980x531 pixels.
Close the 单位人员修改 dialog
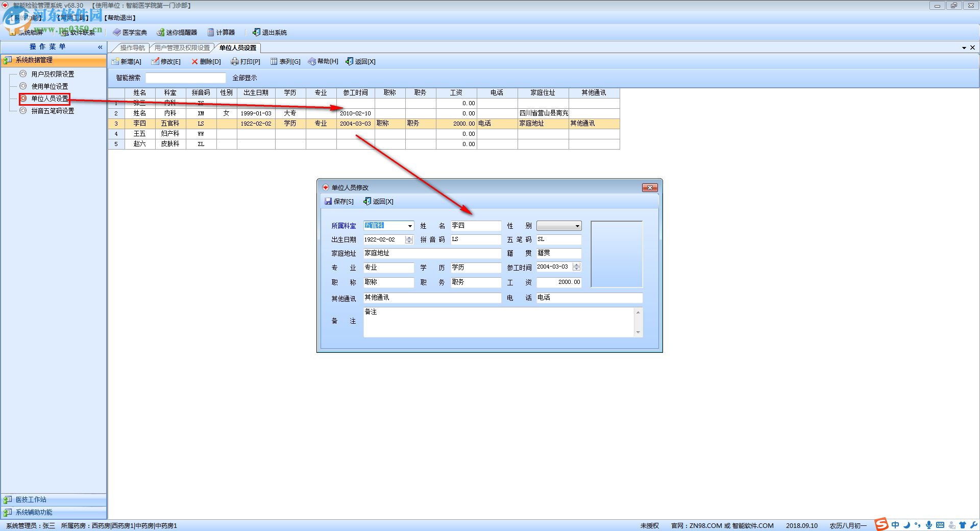click(649, 187)
